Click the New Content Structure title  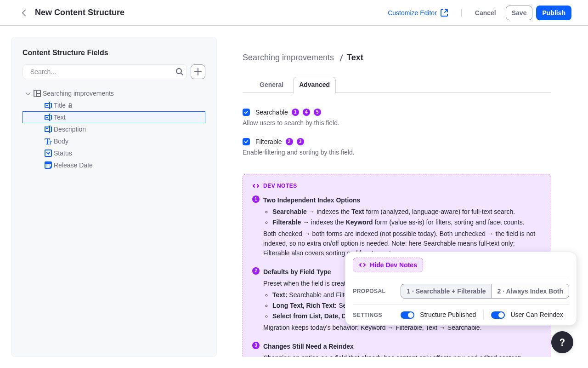(79, 12)
